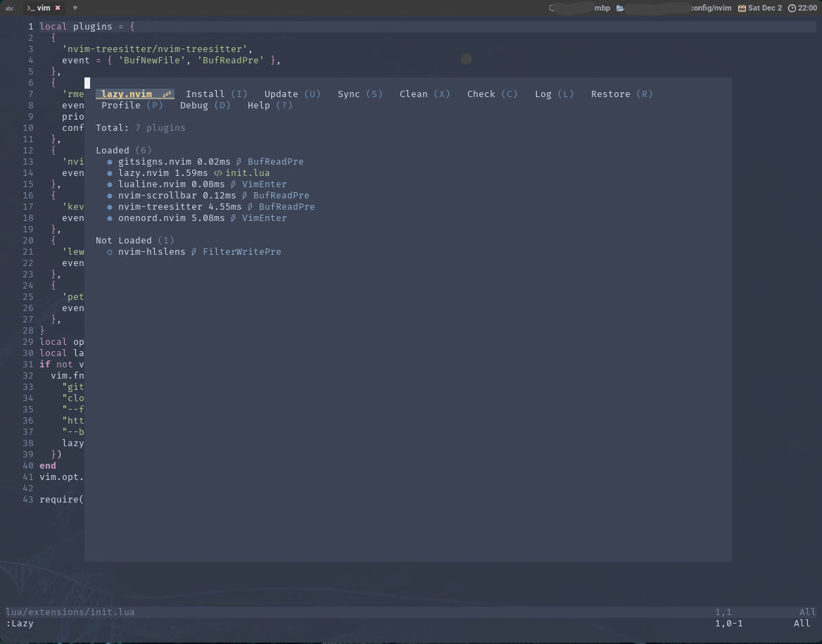Screen dimensions: 822x644
Task: Run the Update (U) action
Action: click(x=292, y=94)
